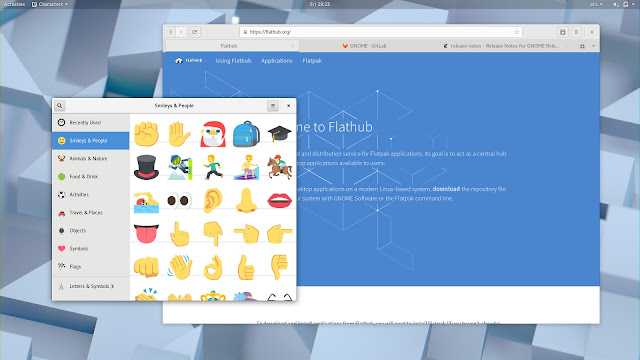Switch to Activities emoji category

[91, 195]
